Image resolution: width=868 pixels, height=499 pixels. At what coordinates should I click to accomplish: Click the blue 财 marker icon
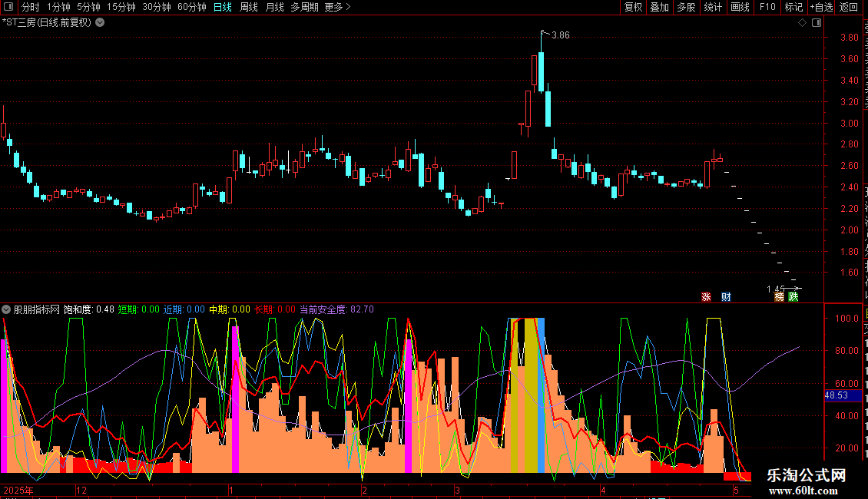727,297
